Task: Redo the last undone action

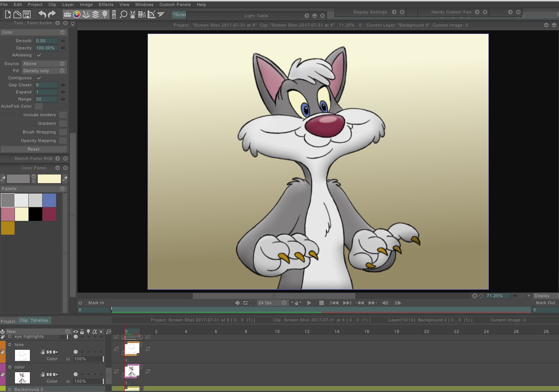Action: (x=52, y=14)
